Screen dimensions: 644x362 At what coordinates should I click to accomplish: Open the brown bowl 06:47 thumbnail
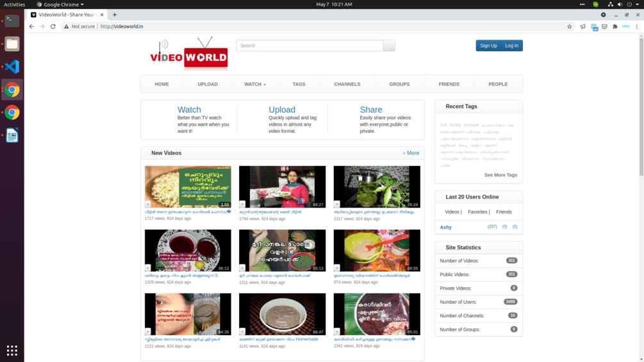click(282, 314)
